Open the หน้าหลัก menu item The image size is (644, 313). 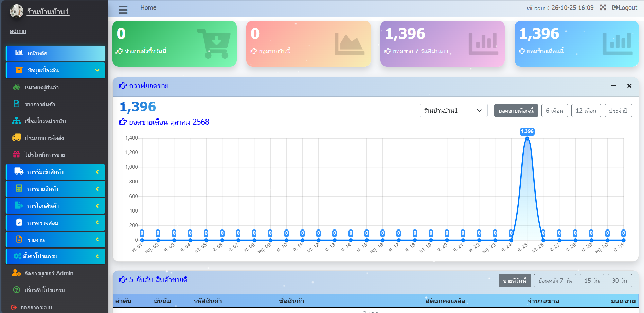tap(56, 53)
